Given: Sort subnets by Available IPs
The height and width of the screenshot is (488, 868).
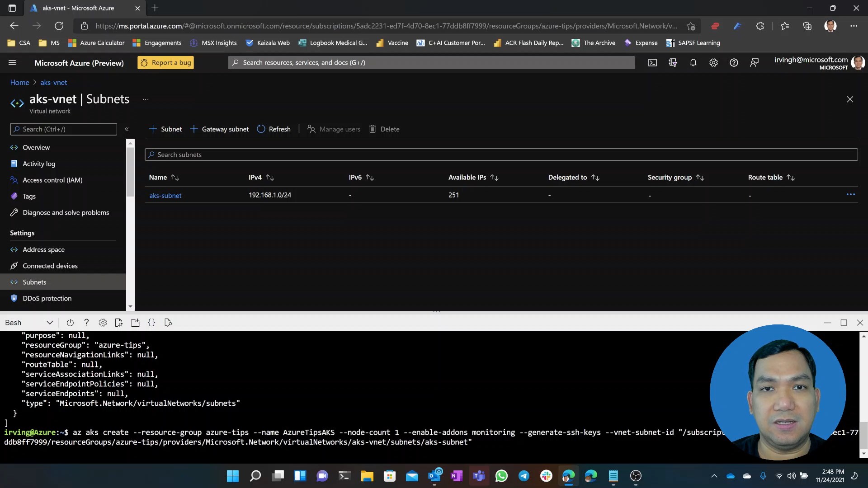Looking at the screenshot, I should pyautogui.click(x=473, y=178).
